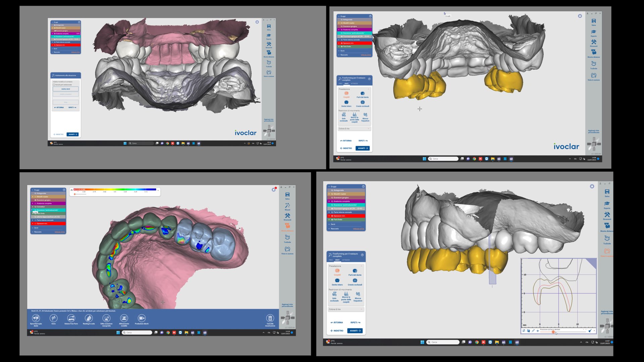Viewport: 644px width, 362px height.
Task: Open Allineamento modello tool
Action: click(x=124, y=318)
